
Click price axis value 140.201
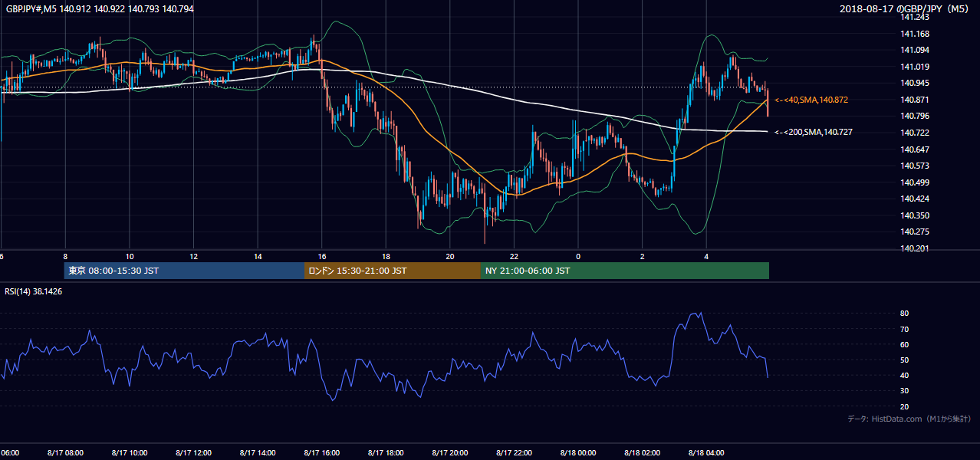[916, 248]
